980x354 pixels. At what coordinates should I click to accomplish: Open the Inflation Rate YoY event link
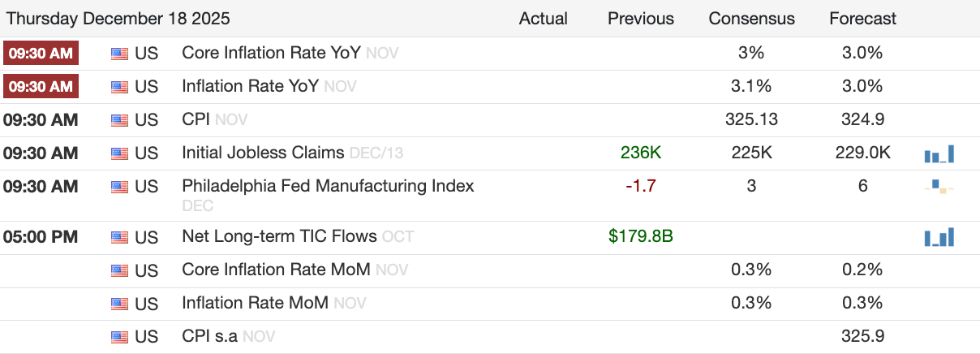[250, 86]
